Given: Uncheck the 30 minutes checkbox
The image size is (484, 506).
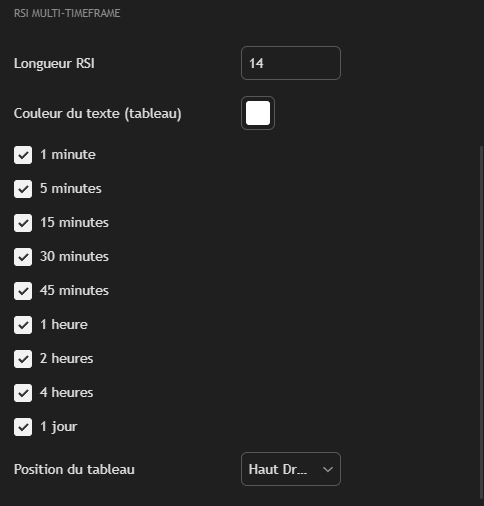Looking at the screenshot, I should pos(23,257).
